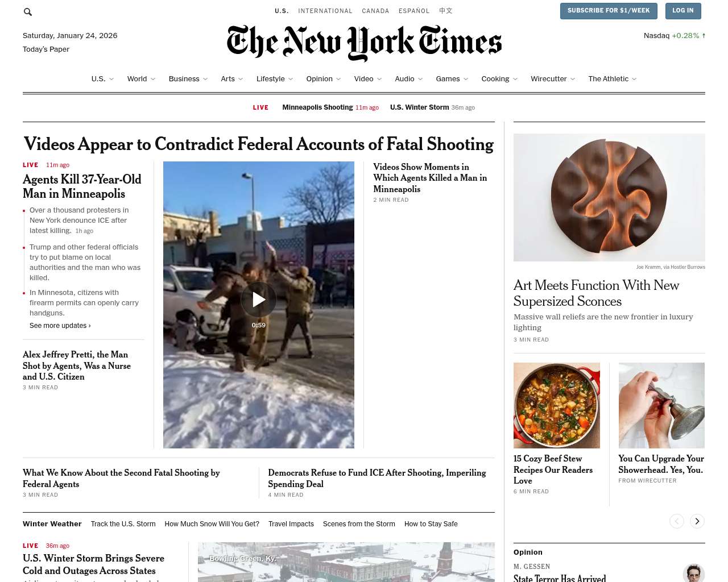Screen dimensions: 728x582
Task: Open the main fatal shooting headline
Action: pyautogui.click(x=259, y=144)
